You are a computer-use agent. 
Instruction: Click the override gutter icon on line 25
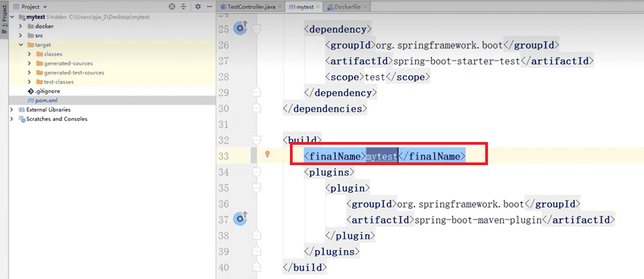tap(241, 28)
